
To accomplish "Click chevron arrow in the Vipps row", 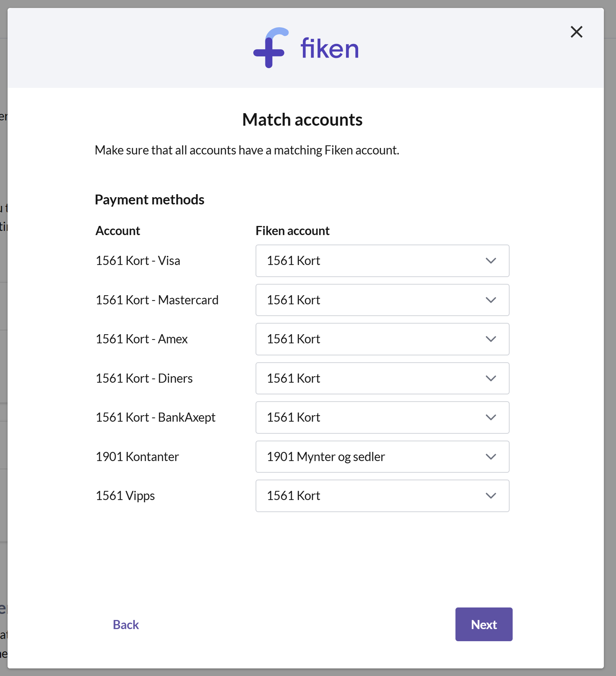I will pyautogui.click(x=491, y=496).
